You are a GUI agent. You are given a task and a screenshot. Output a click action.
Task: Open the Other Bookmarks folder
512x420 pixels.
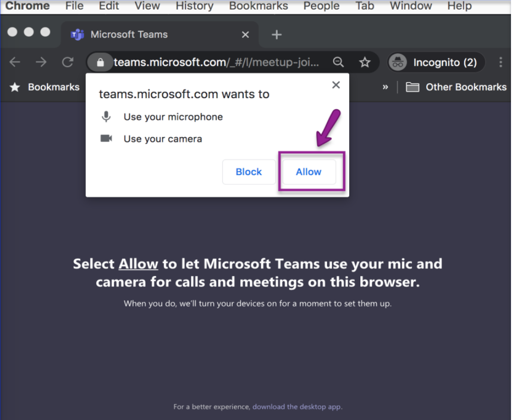456,87
